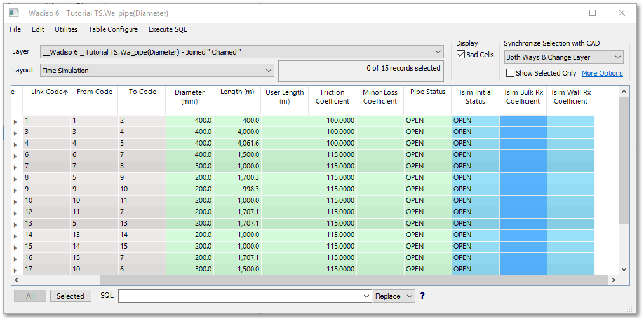Viewport: 644px width, 321px height.
Task: Select Pipe Status OPEN for link 17
Action: pyautogui.click(x=427, y=270)
